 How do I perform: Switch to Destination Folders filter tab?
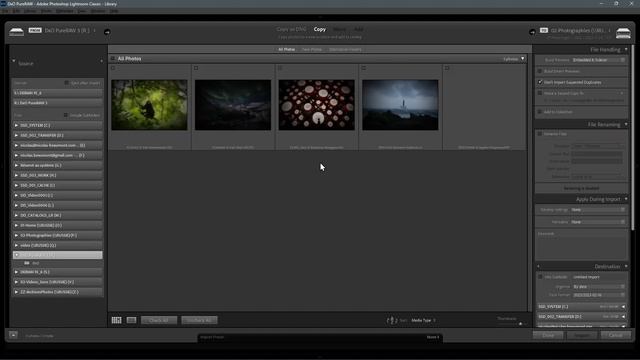pyautogui.click(x=345, y=49)
